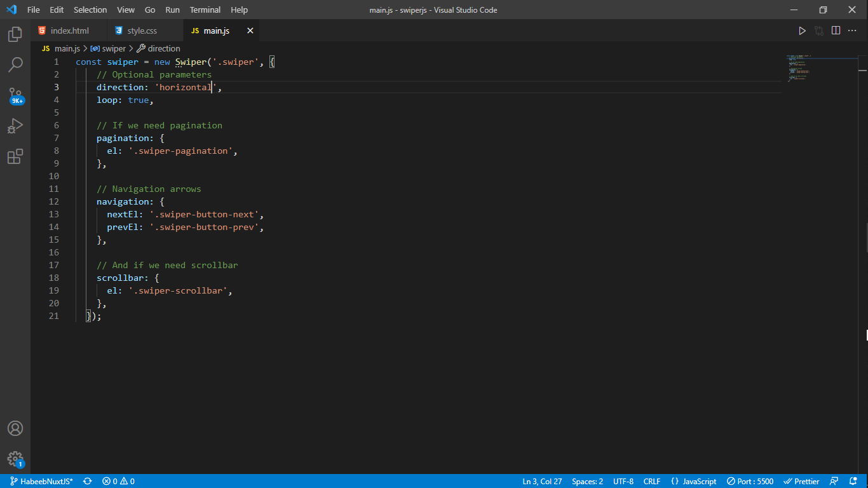868x488 pixels.
Task: Open the Go menu
Action: point(150,10)
